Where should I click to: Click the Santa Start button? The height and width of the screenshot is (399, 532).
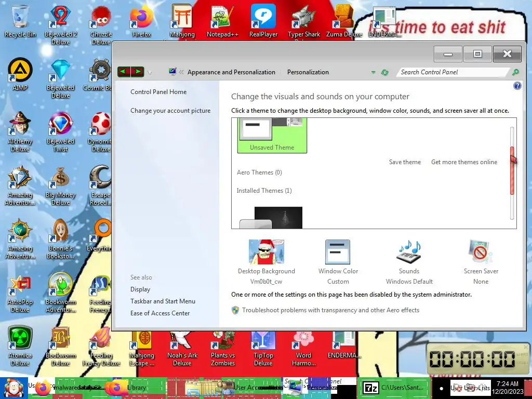[14, 388]
